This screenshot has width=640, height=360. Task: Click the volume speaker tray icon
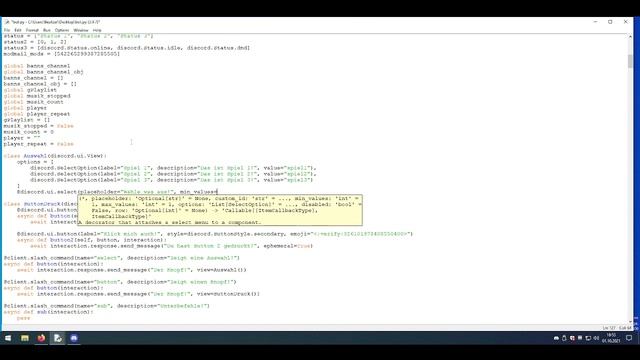tap(596, 338)
